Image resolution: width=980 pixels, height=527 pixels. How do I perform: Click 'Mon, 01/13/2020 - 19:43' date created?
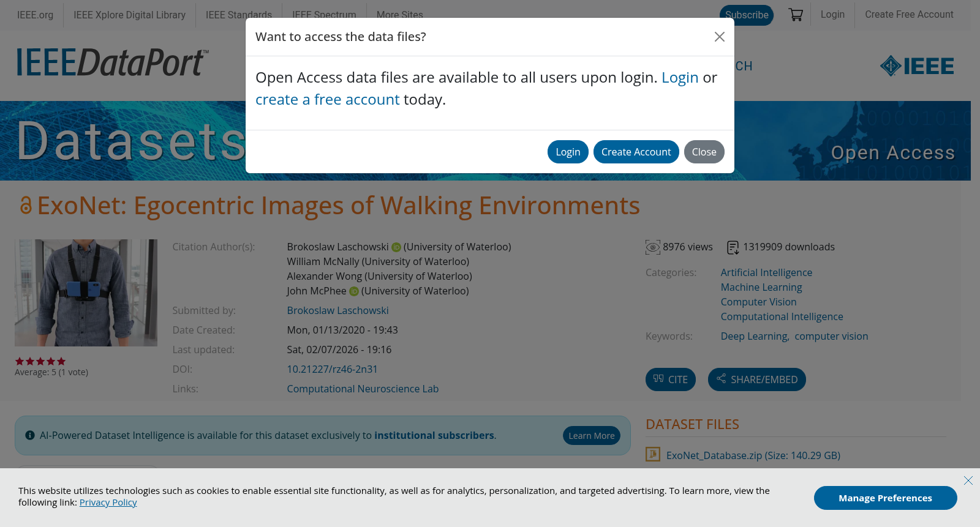pyautogui.click(x=342, y=330)
